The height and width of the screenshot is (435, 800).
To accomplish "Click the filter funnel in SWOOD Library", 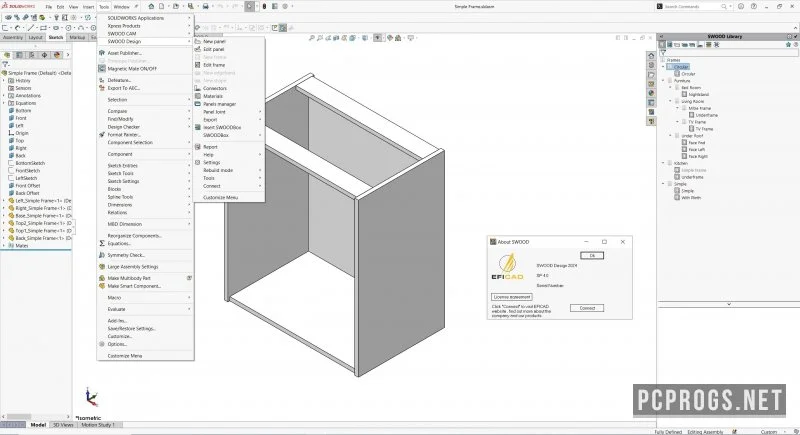I will click(x=663, y=53).
